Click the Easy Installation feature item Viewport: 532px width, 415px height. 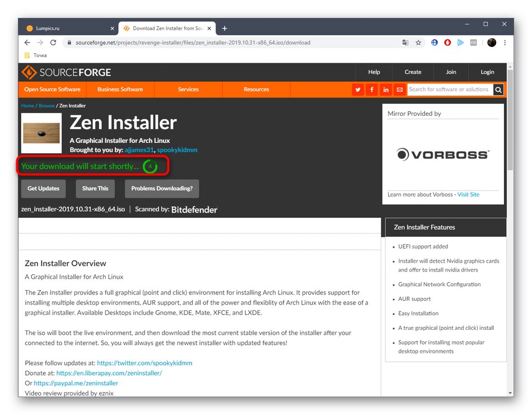418,313
